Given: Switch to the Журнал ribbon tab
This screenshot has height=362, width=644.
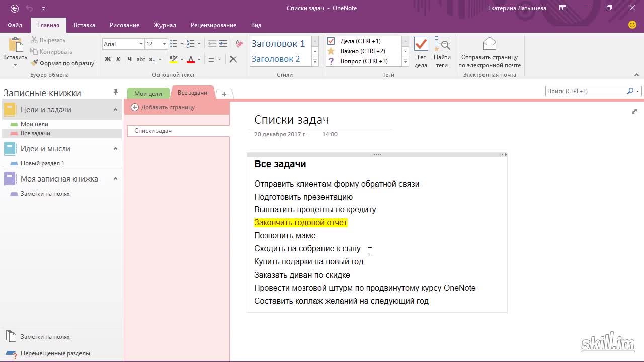Looking at the screenshot, I should [165, 25].
